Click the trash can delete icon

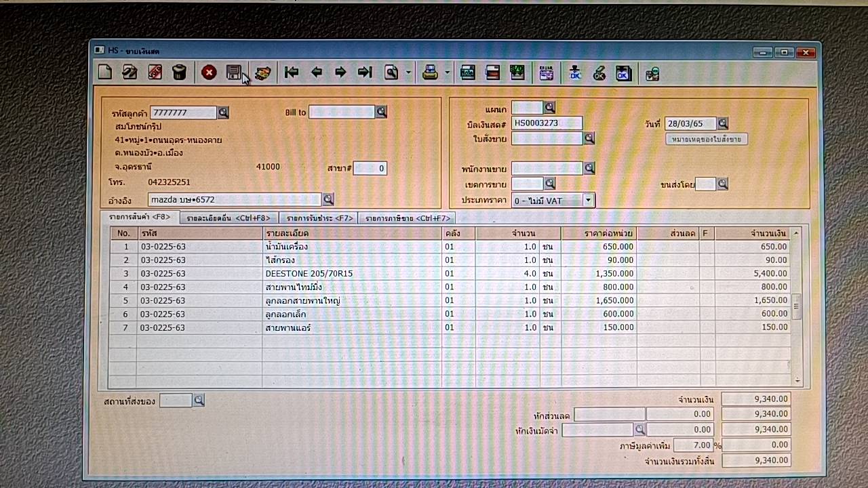pyautogui.click(x=179, y=72)
